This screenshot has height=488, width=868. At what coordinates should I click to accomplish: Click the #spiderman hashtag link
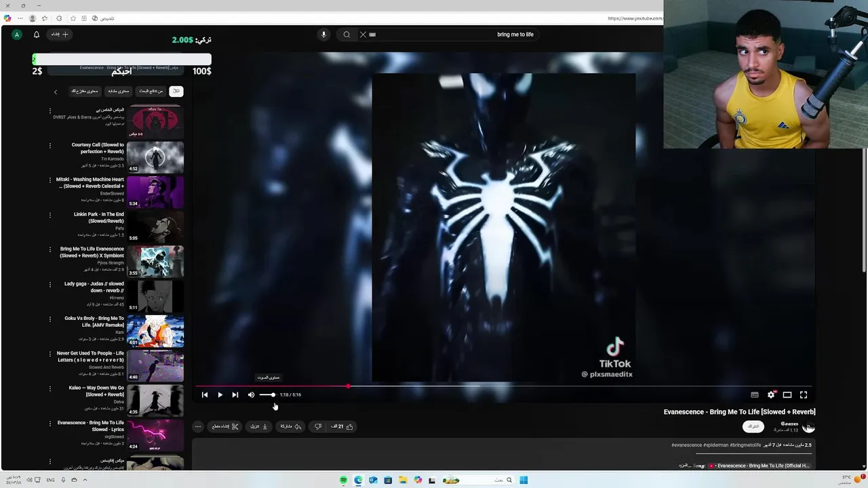pos(715,445)
